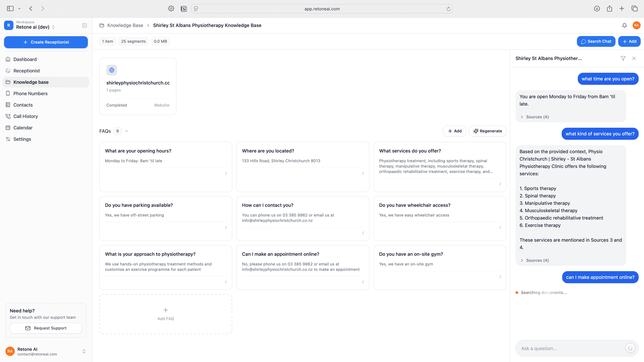Click the website globe icon on source card

112,70
